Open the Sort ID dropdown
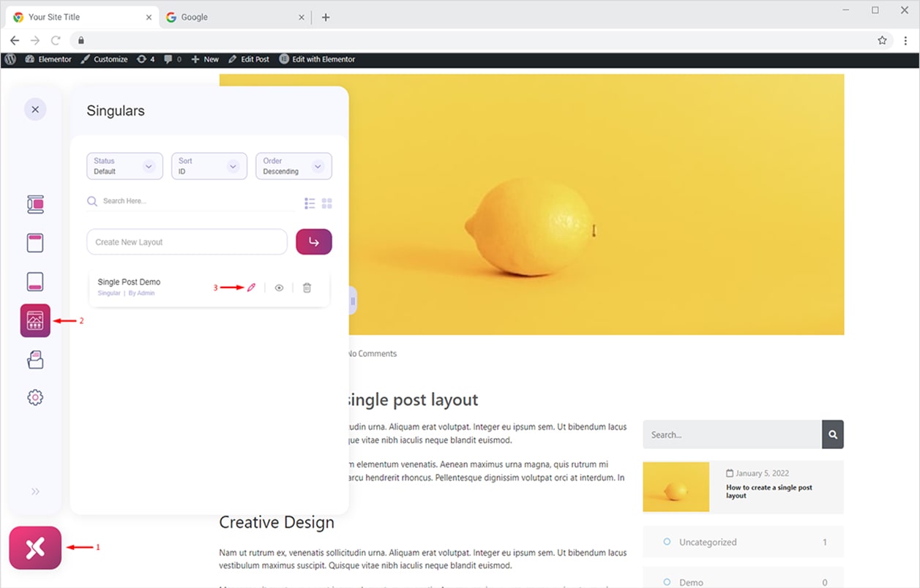Image resolution: width=920 pixels, height=588 pixels. click(x=209, y=166)
